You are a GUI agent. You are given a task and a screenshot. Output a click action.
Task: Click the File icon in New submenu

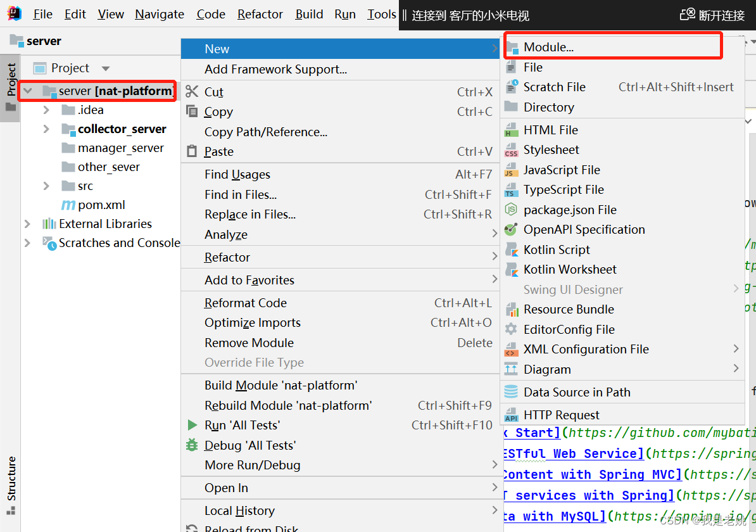click(x=511, y=67)
